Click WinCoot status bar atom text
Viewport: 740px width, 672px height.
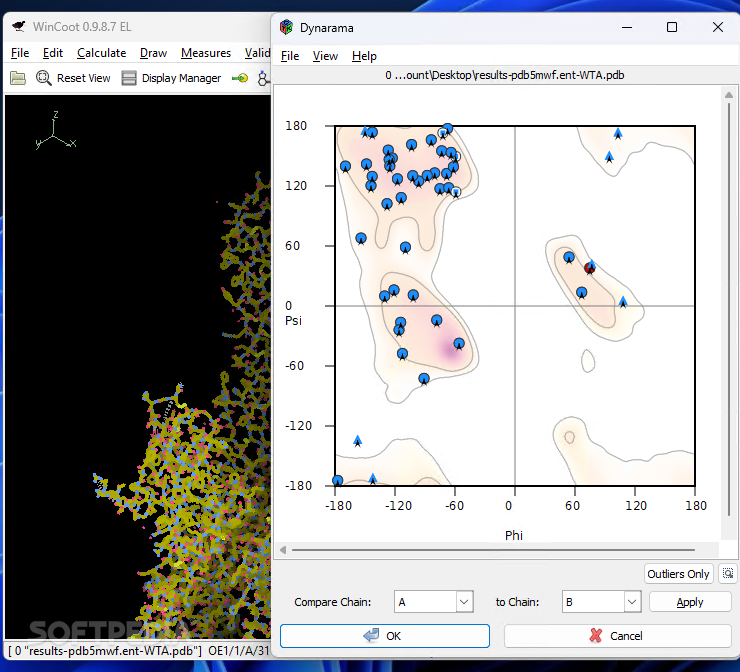(x=138, y=651)
